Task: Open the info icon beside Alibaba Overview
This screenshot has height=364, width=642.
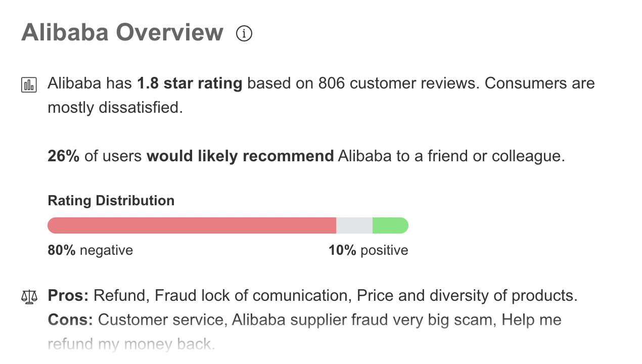Action: point(244,34)
